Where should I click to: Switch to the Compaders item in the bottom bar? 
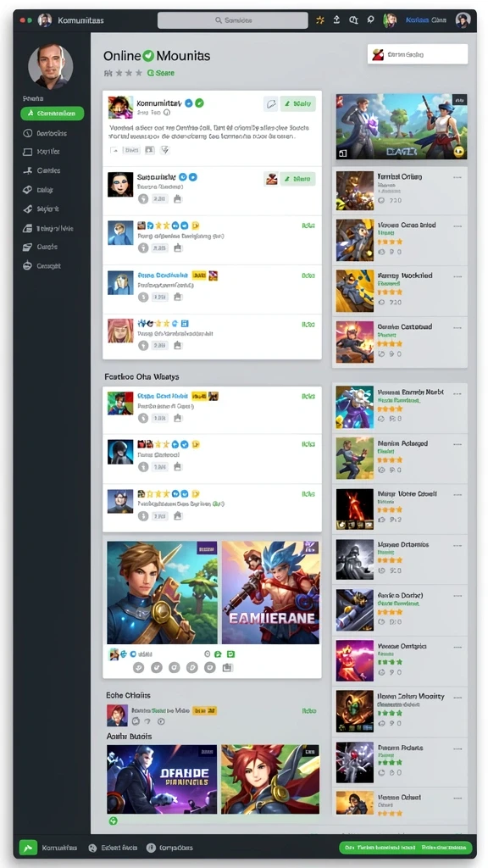[169, 848]
